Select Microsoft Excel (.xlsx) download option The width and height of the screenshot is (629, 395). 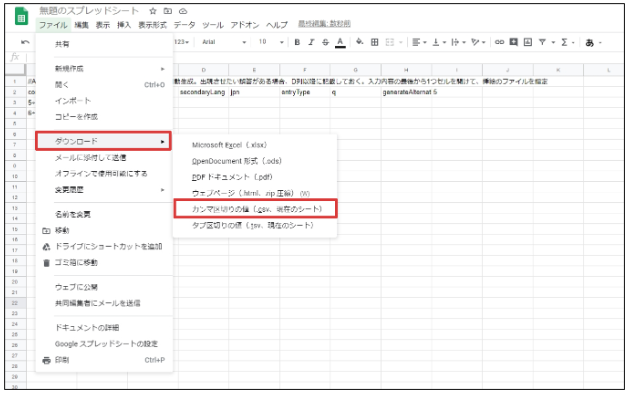click(229, 145)
